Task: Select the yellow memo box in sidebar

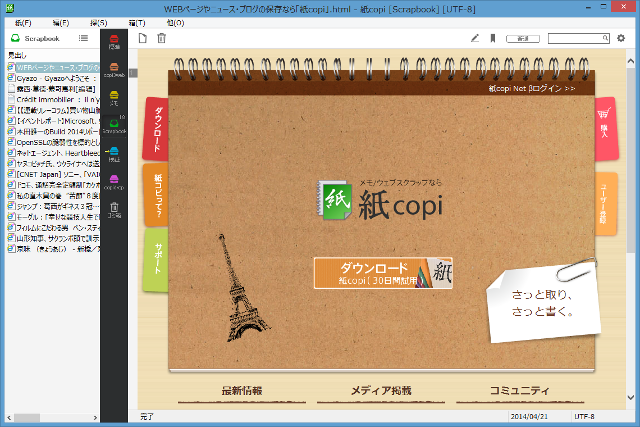Action: [x=114, y=96]
